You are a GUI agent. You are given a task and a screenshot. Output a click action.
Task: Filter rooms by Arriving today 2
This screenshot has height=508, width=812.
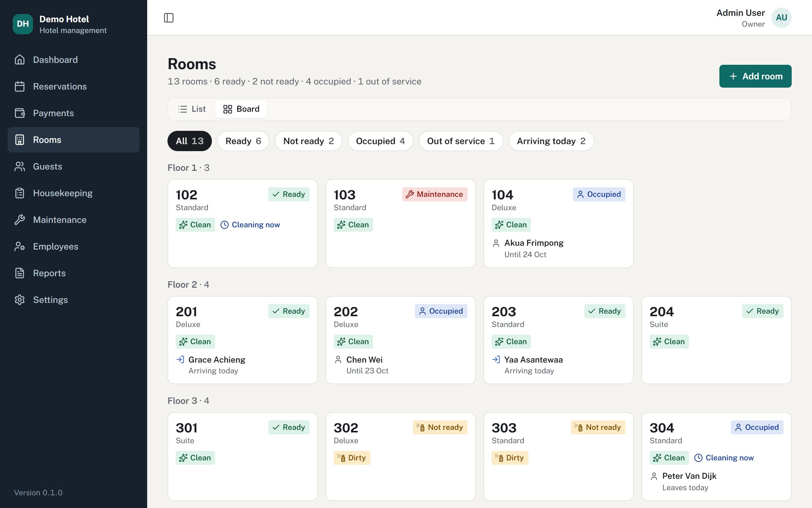pos(551,141)
